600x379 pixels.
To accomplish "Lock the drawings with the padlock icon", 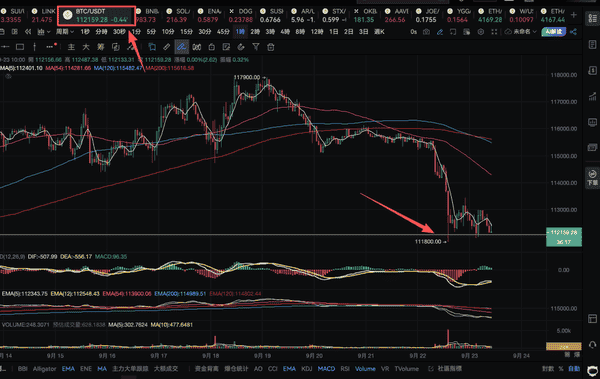I will [x=212, y=47].
